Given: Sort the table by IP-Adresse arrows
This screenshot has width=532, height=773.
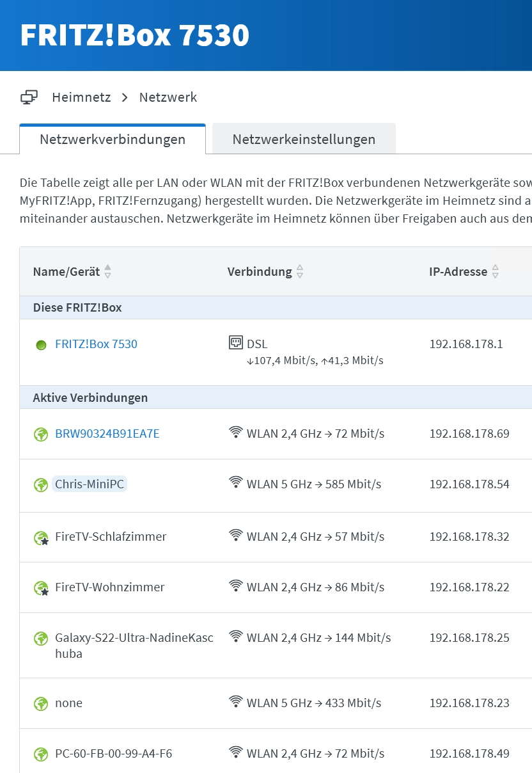Looking at the screenshot, I should [495, 272].
